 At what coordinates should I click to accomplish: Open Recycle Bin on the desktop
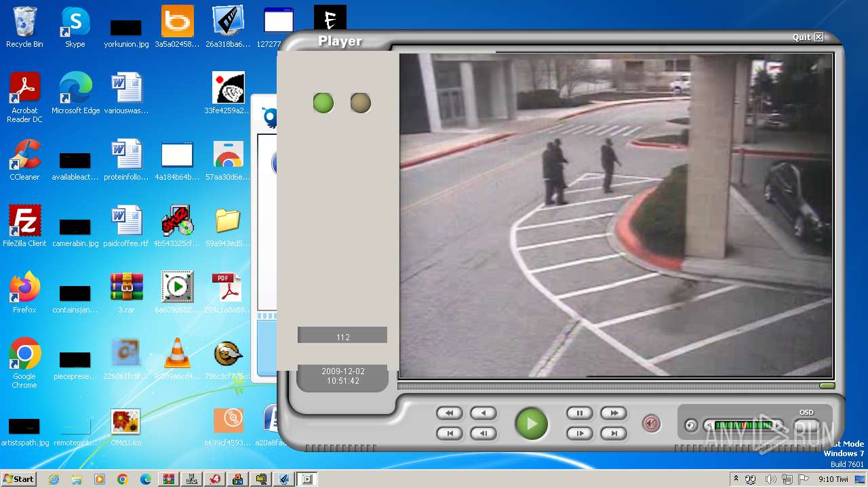[24, 27]
